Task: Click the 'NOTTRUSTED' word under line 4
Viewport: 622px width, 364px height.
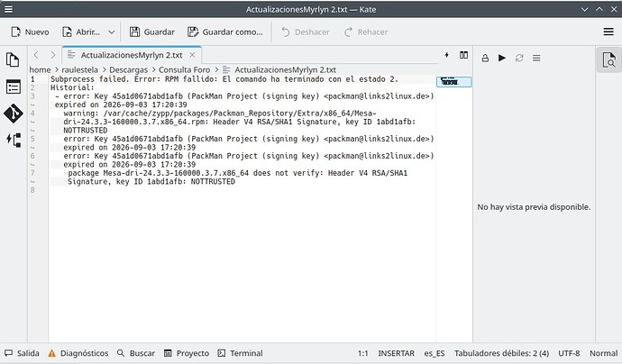Action: [x=86, y=131]
